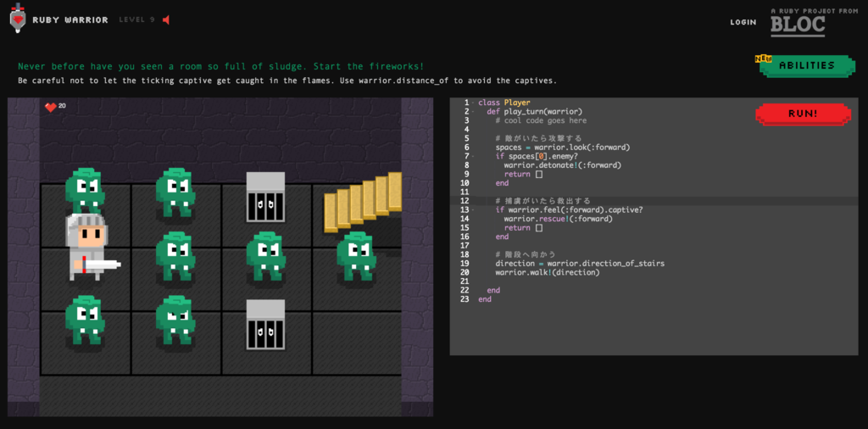Click the 'warrior.rescue!(:forward)' line
Screen dimensions: 868x429
(x=558, y=219)
